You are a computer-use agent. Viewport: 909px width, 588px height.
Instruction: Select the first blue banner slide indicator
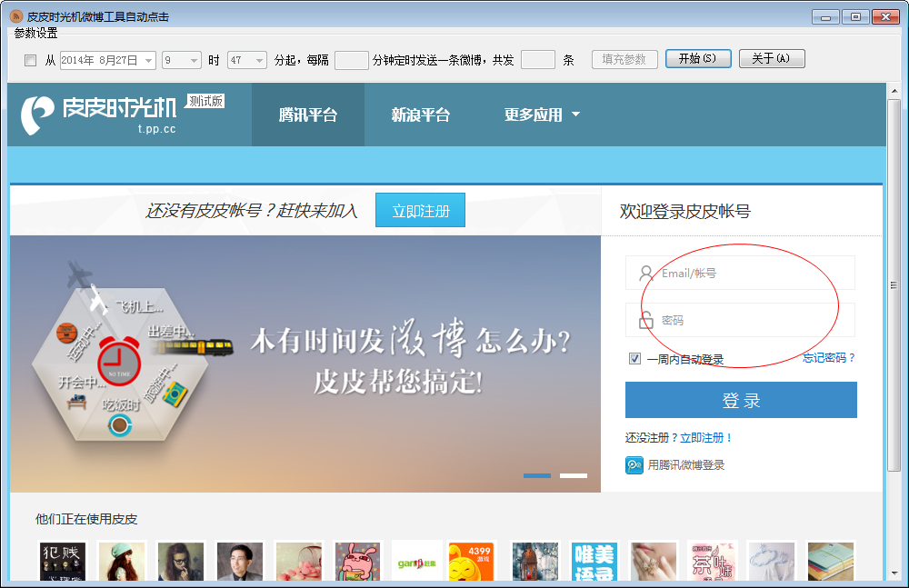(537, 475)
